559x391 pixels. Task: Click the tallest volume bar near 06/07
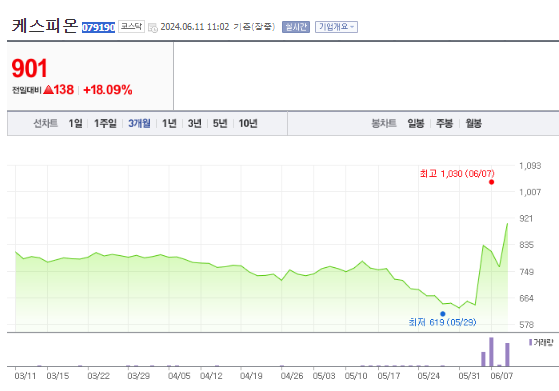pyautogui.click(x=491, y=352)
